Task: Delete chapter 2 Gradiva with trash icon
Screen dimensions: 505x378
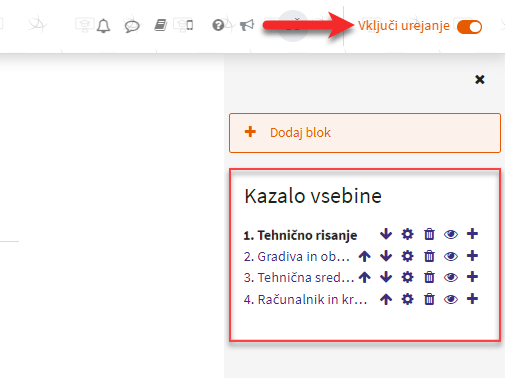Action: 429,256
